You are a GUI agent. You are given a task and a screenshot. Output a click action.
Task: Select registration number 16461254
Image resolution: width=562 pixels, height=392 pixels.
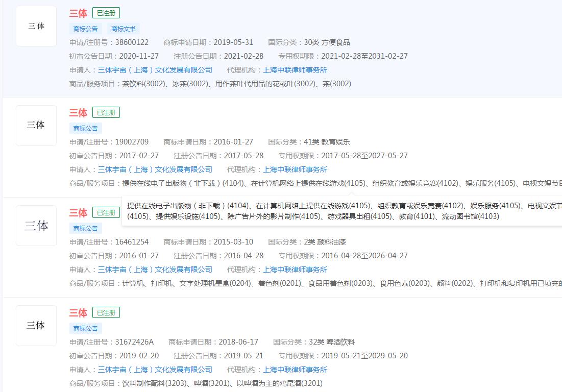[132, 242]
